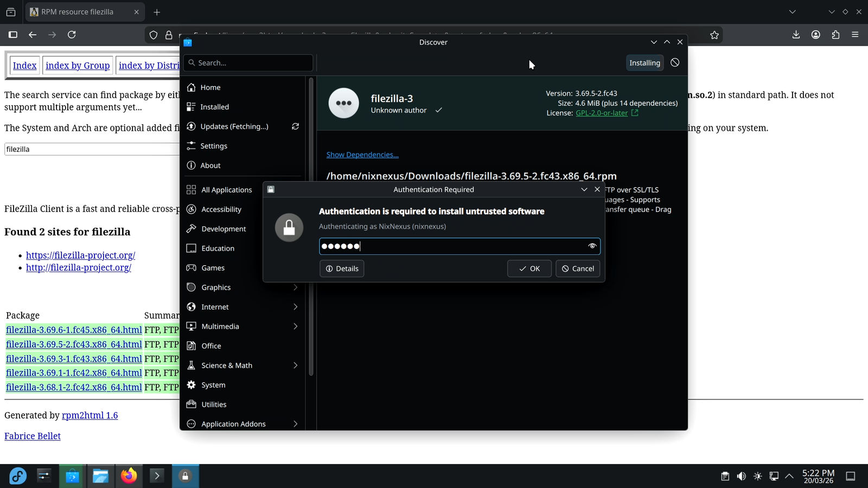Open the https://filezilla-project.org/ link

tap(80, 255)
